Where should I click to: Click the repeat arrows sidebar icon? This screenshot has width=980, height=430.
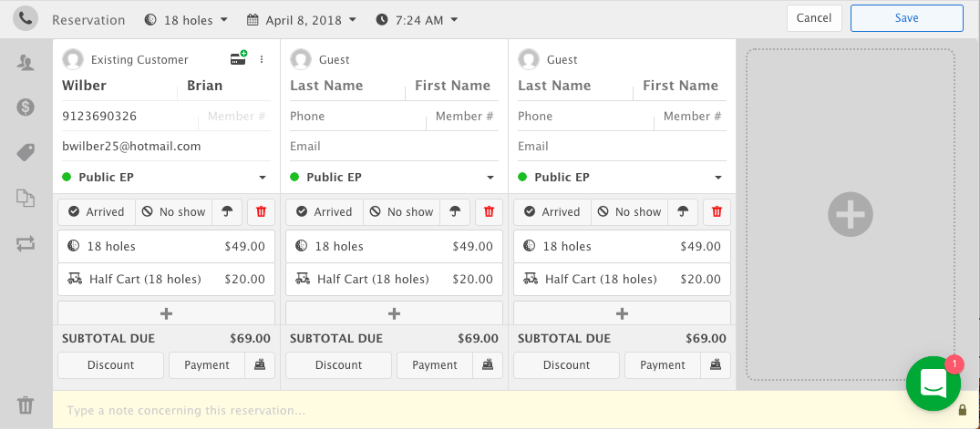(x=26, y=243)
